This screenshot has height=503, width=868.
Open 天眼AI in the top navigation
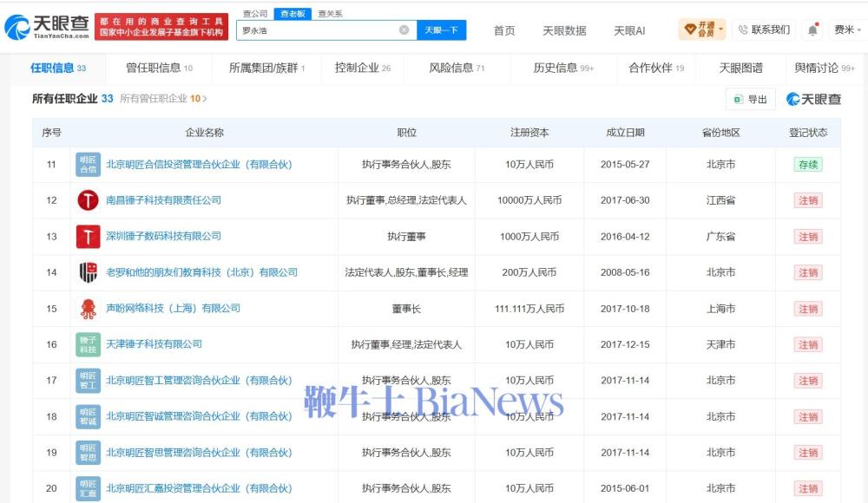629,30
